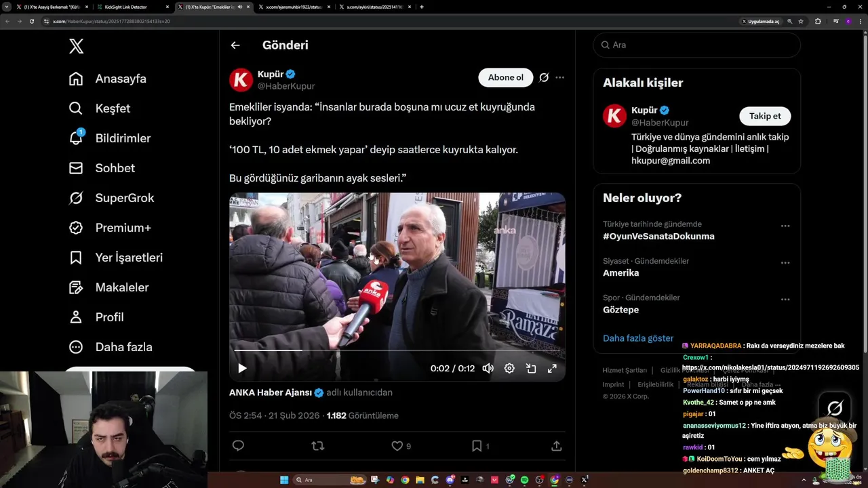868x488 pixels.
Task: Toggle picture-in-picture on the video
Action: coord(531,369)
